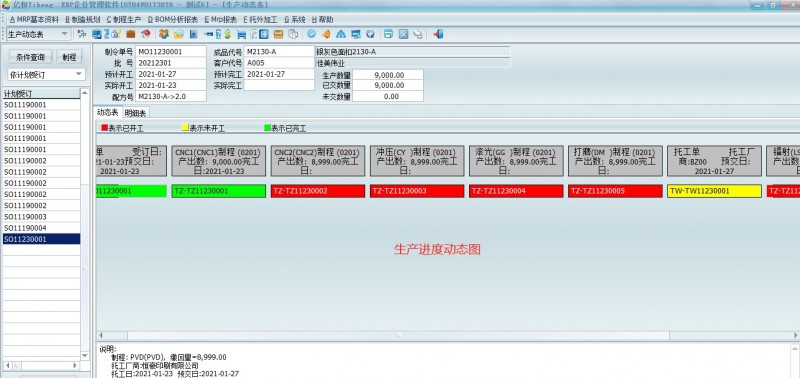Click the blue book toolbar icon
This screenshot has width=800, height=378.
coord(264,34)
